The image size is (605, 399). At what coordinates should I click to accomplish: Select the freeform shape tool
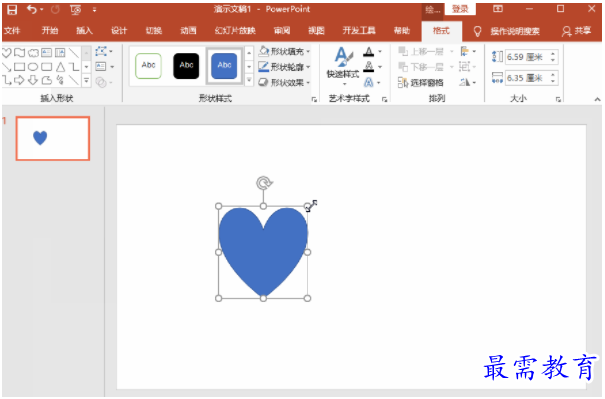46,80
